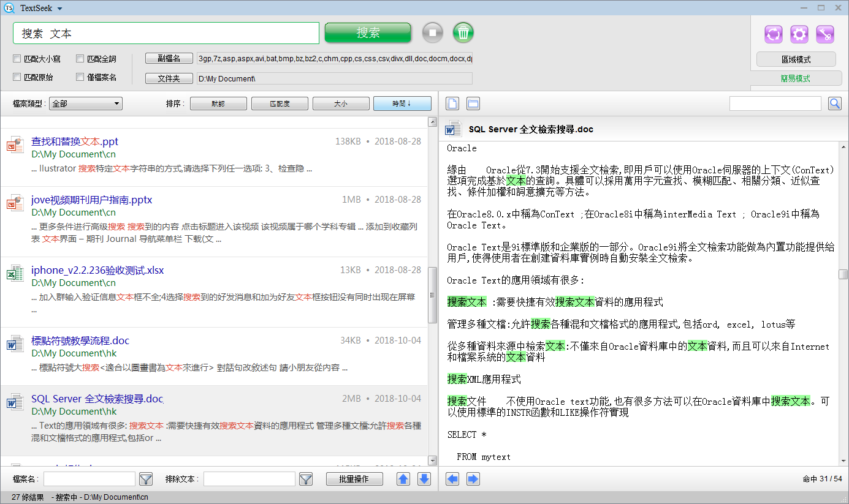Go to the previous hit with left arrow
Image resolution: width=849 pixels, height=504 pixels.
click(452, 479)
